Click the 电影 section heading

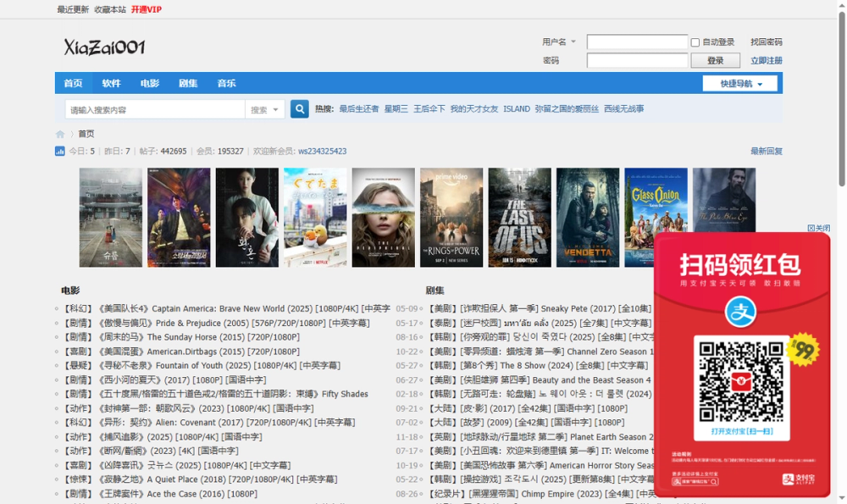[x=70, y=291]
